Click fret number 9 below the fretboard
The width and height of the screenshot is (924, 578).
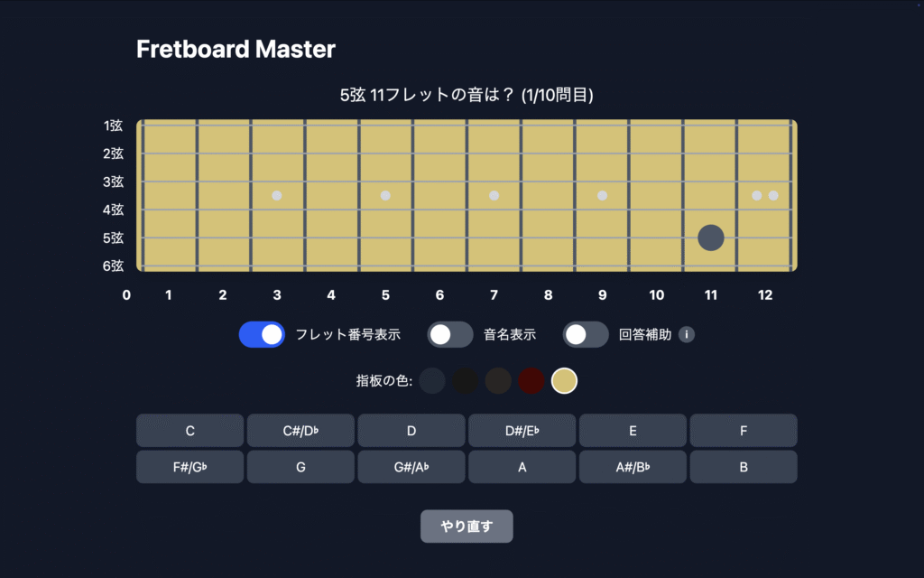click(602, 295)
